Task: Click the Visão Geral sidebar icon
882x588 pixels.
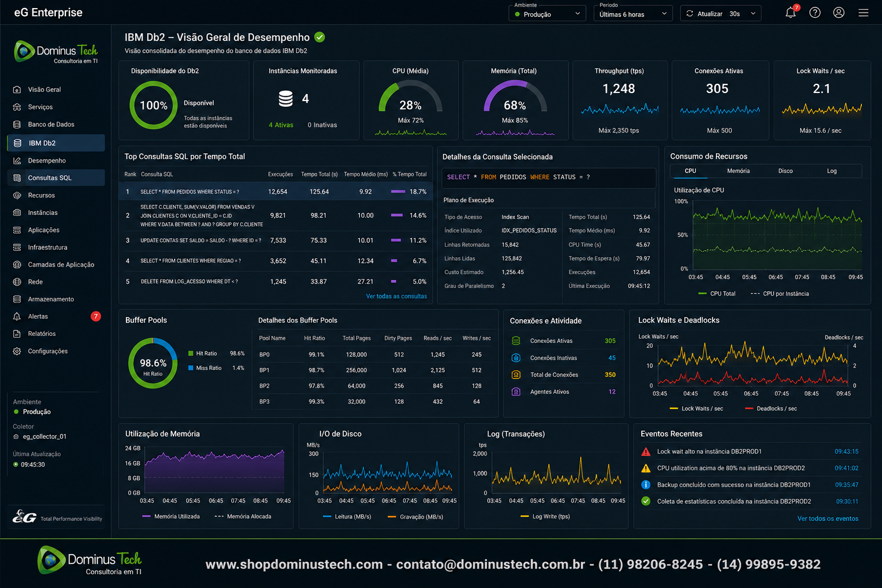Action: (17, 90)
